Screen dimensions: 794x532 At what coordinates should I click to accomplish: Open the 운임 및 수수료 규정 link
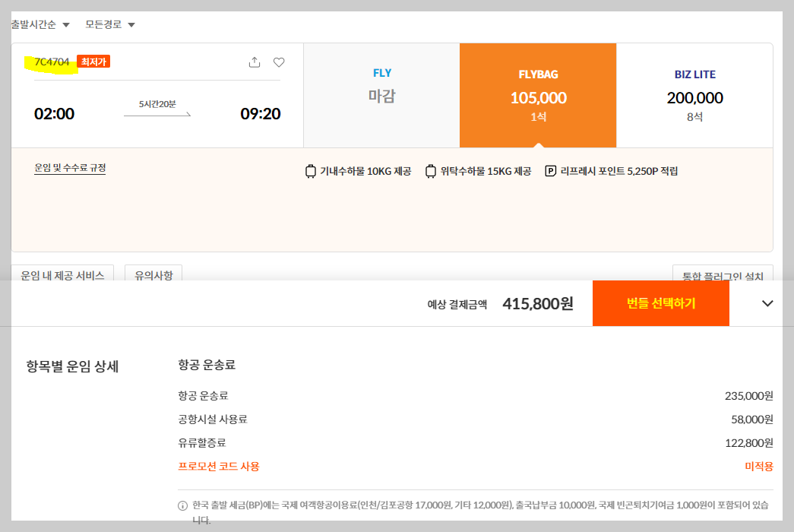click(x=70, y=168)
